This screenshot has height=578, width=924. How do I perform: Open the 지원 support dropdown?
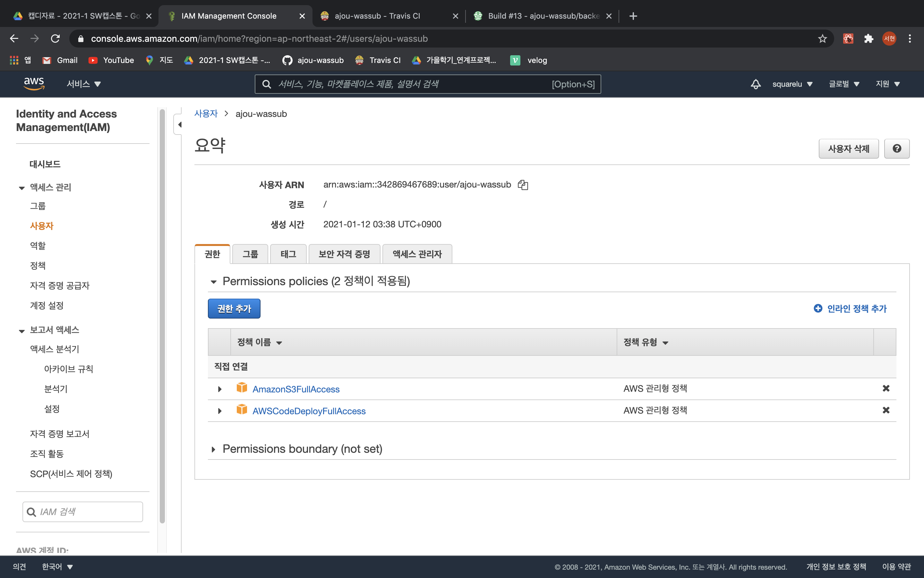click(x=888, y=84)
